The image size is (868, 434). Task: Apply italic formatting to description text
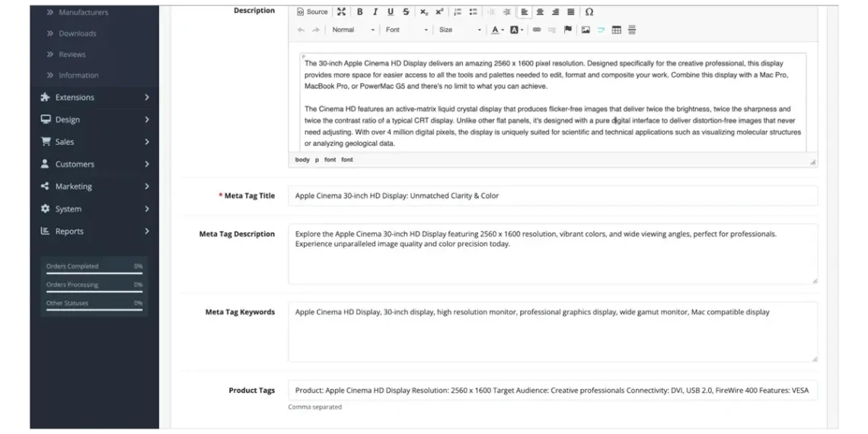pos(375,11)
